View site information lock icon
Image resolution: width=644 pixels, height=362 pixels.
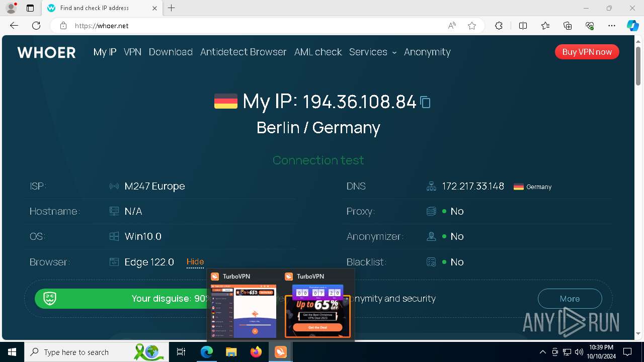coord(63,26)
